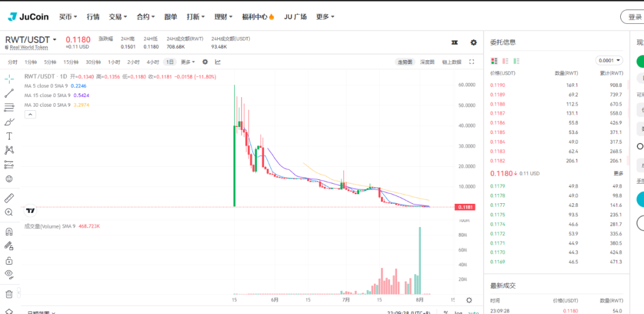
Task: Enable magnet mode for drawings
Action: tap(9, 232)
